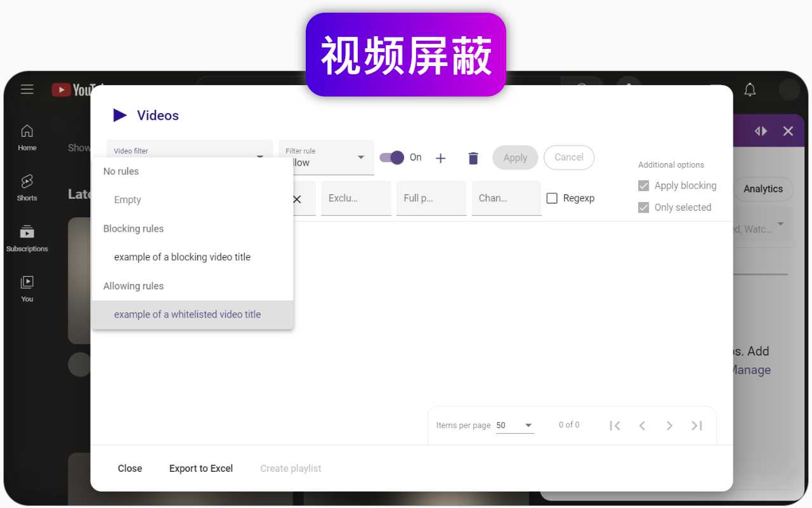Open Subscriptions from the sidebar

27,237
